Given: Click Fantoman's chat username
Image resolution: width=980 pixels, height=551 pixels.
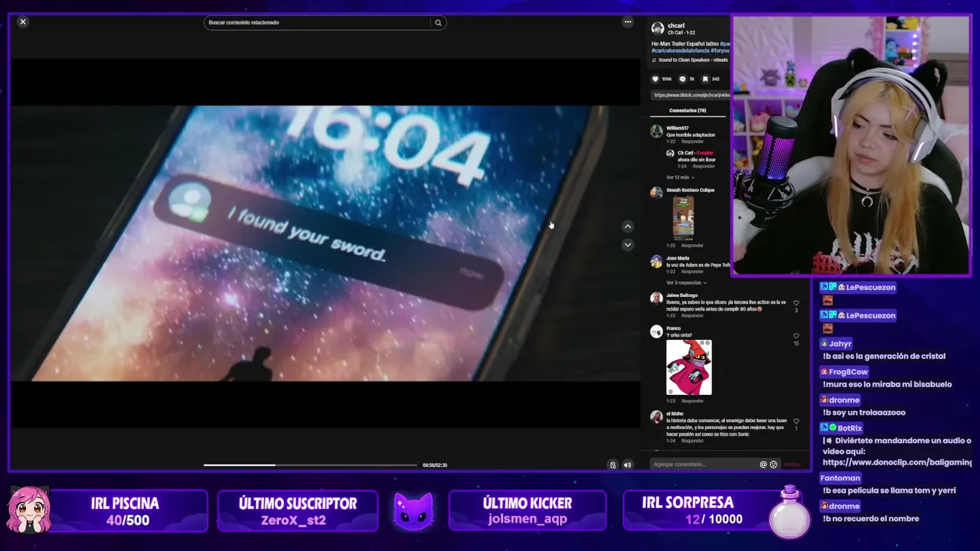Looking at the screenshot, I should pyautogui.click(x=840, y=478).
